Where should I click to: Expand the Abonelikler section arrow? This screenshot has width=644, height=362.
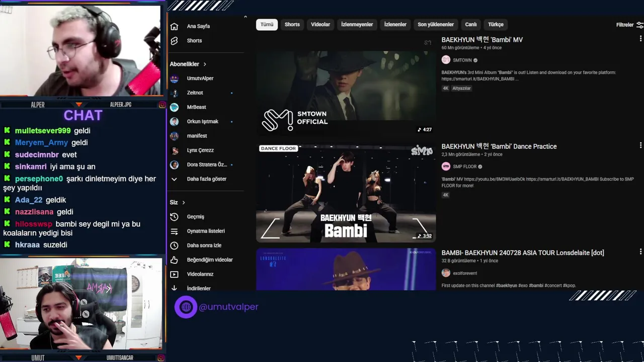pyautogui.click(x=205, y=64)
